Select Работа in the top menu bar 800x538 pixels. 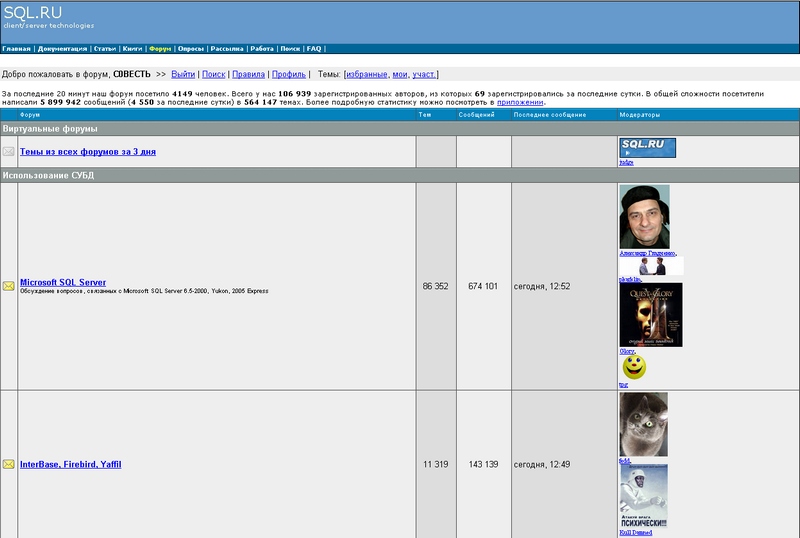(262, 48)
